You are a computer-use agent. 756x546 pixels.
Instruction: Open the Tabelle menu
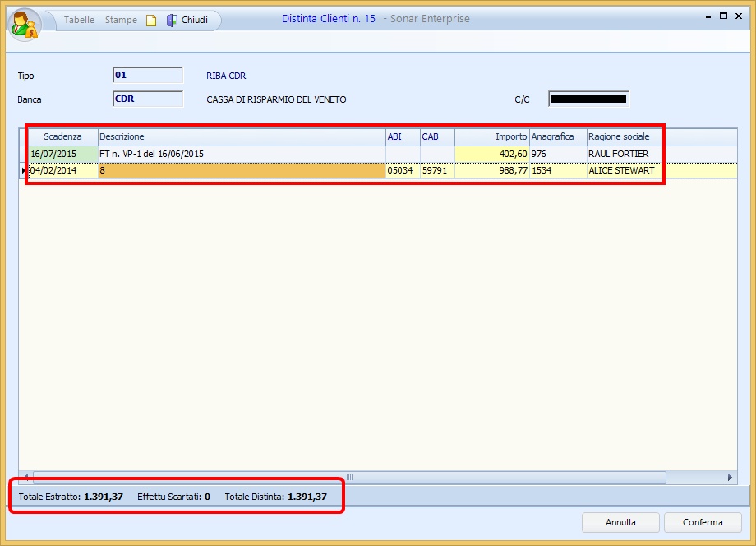pos(79,20)
